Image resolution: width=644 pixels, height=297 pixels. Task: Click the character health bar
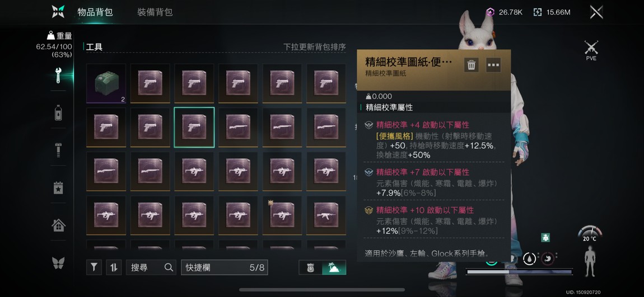pos(519,272)
